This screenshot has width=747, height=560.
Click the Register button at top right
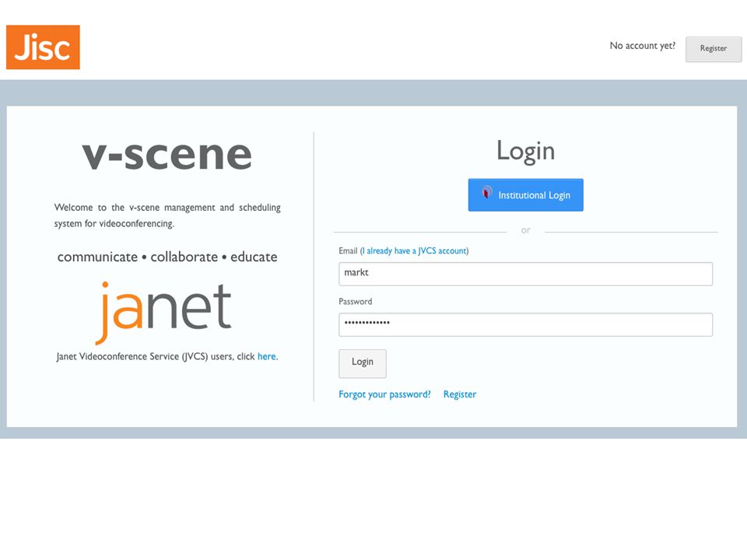click(714, 48)
